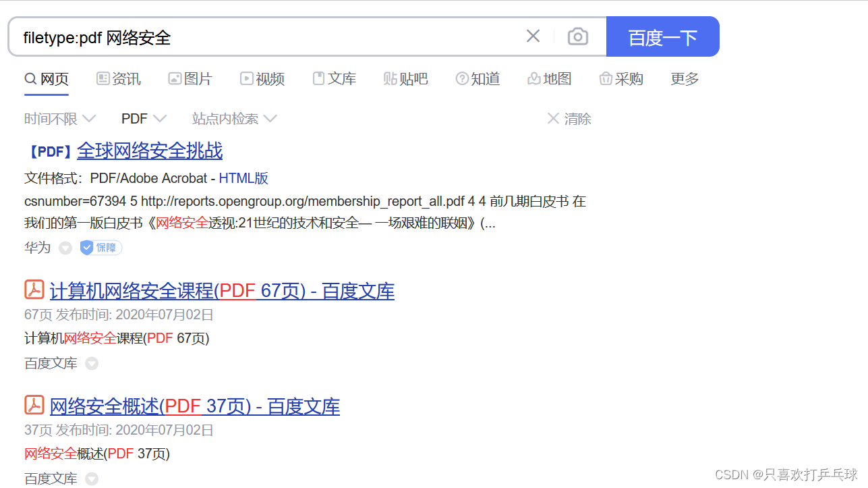Viewport: 868px width, 488px height.
Task: Switch to the 文库 tab
Action: click(335, 79)
